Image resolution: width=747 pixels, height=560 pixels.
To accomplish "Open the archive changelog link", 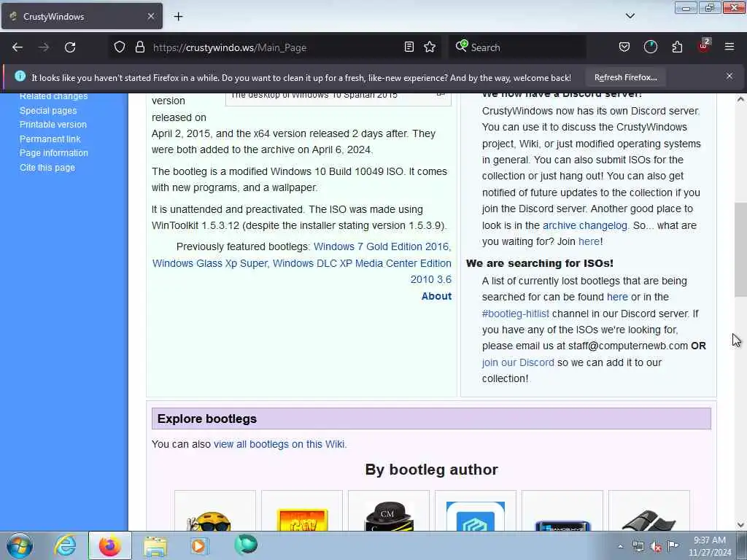I will point(585,225).
